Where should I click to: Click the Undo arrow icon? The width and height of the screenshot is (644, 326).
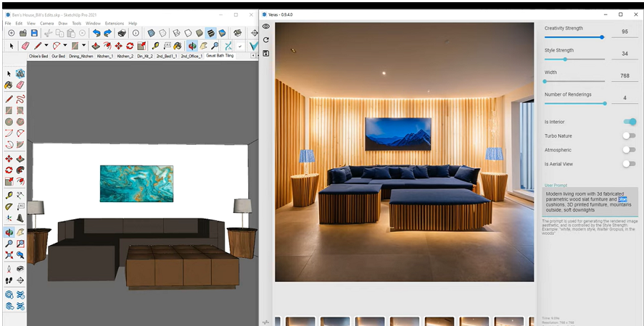[97, 33]
